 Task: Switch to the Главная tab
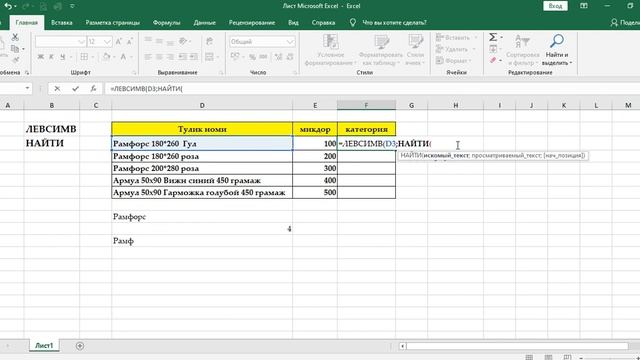pos(27,23)
